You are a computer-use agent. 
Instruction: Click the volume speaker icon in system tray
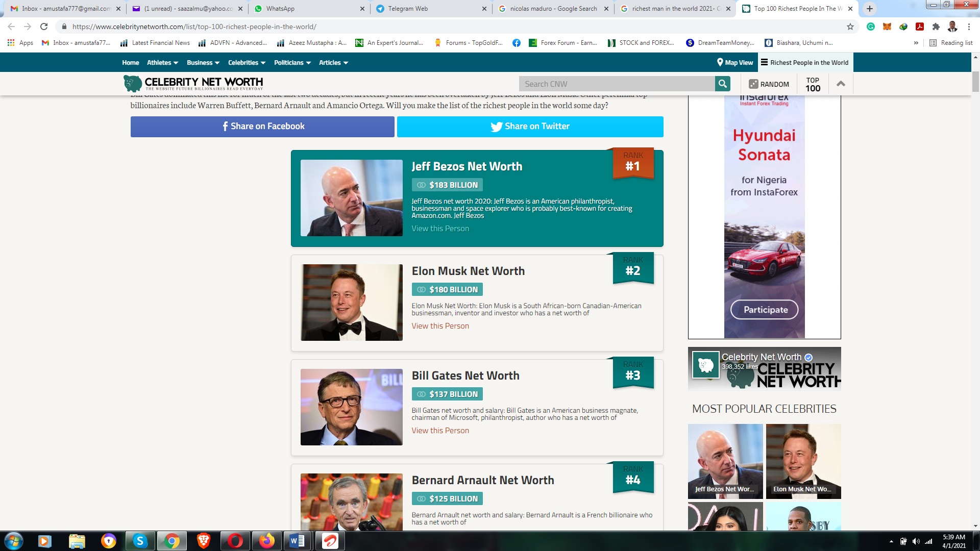tap(916, 541)
